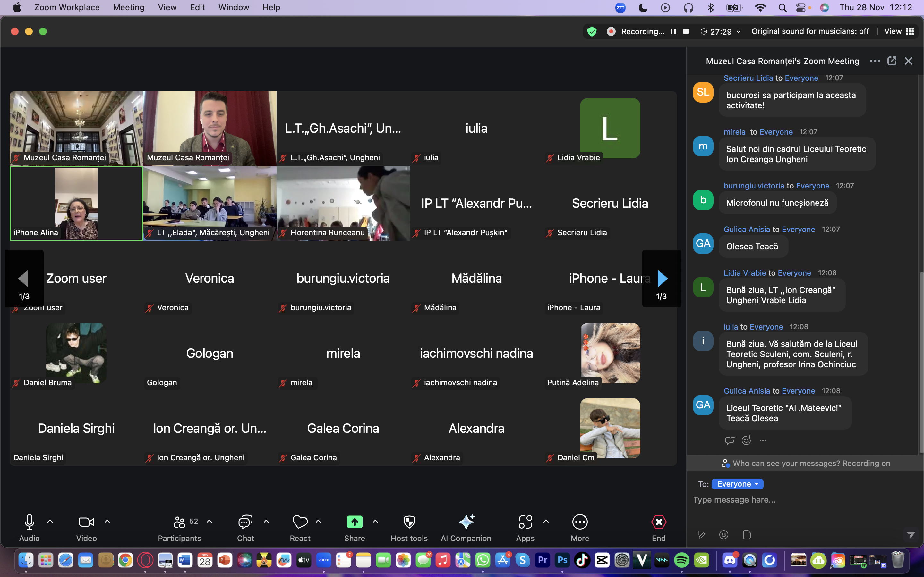924x577 pixels.
Task: Expand audio options arrow next to Audio
Action: click(x=50, y=521)
